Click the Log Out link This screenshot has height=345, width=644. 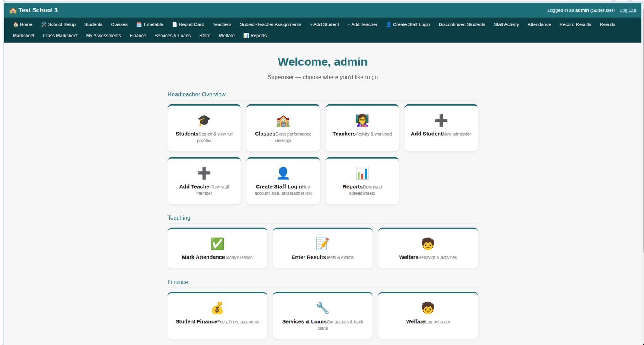[628, 10]
